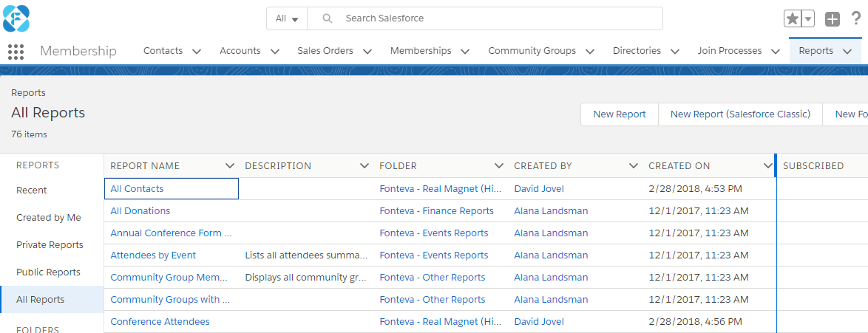Open the Sales Orders tab
The image size is (868, 333).
[325, 51]
